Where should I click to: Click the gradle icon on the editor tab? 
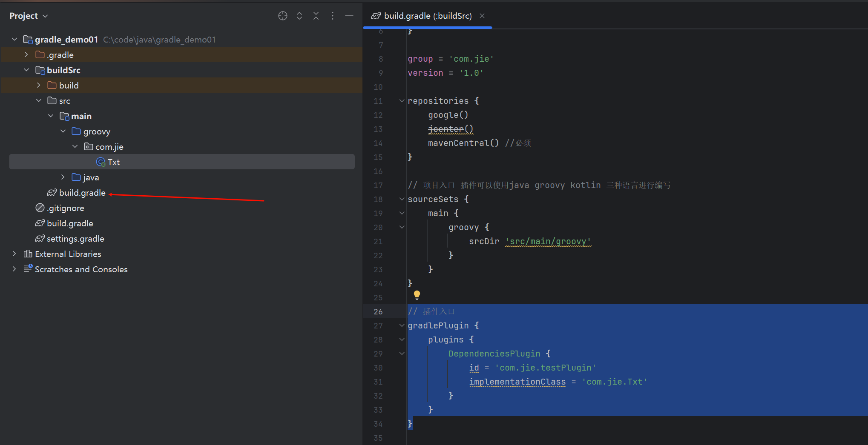coord(376,16)
